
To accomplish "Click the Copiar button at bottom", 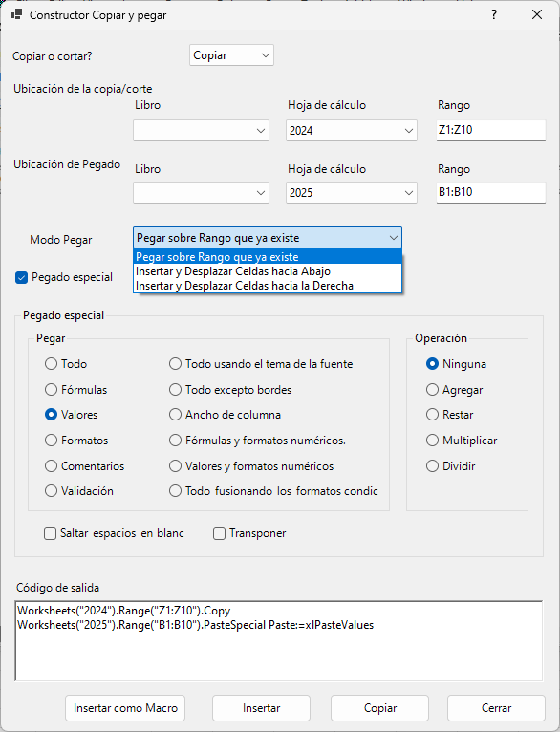I will 380,708.
